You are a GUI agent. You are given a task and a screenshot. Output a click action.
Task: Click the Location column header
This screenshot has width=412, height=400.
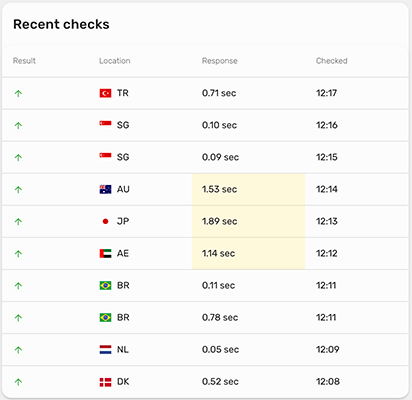[x=115, y=61]
